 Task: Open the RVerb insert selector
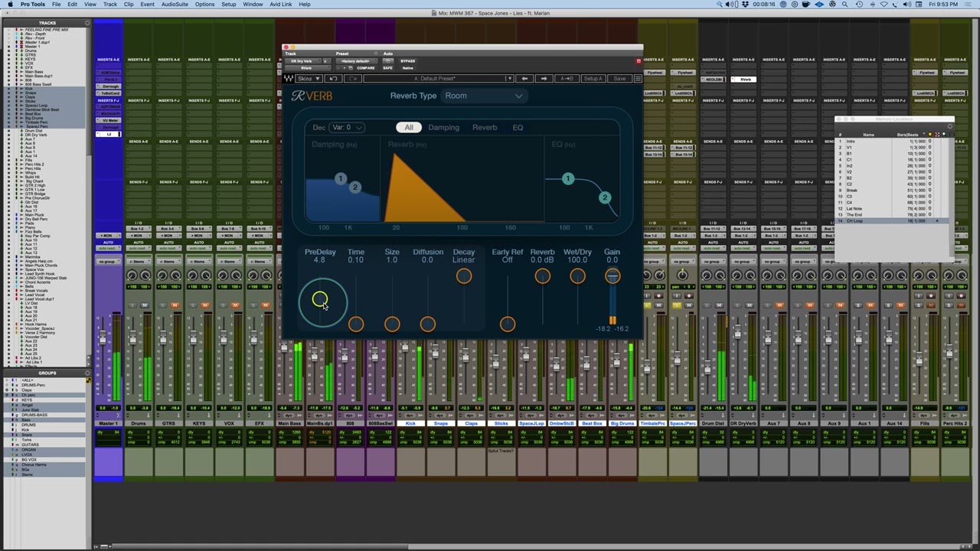(306, 68)
